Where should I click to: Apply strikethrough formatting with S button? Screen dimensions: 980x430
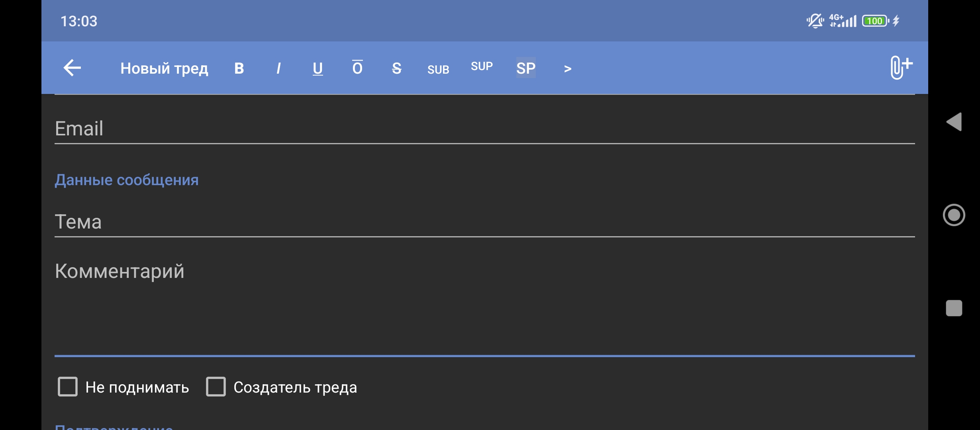point(396,68)
